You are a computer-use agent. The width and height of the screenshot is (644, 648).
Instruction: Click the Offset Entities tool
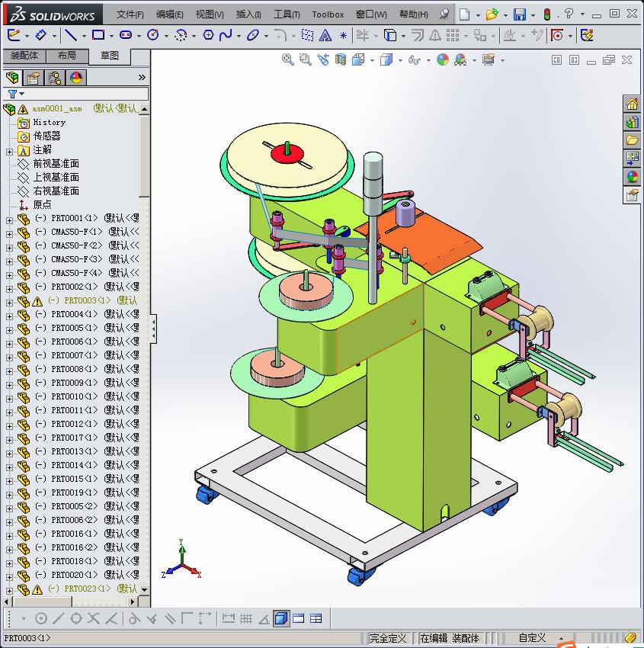418,35
